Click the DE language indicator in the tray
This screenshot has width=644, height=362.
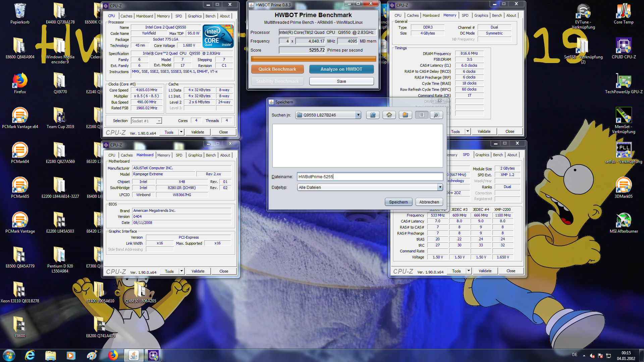(575, 355)
